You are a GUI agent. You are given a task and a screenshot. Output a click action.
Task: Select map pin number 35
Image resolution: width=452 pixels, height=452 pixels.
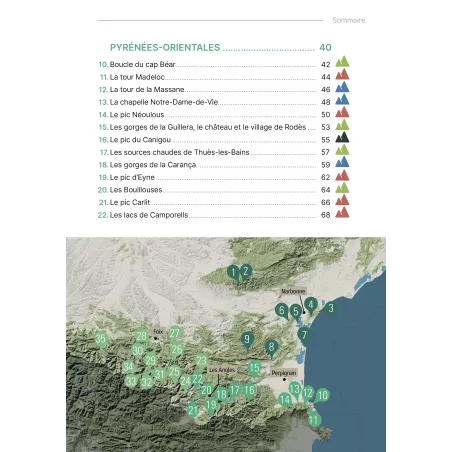101,340
